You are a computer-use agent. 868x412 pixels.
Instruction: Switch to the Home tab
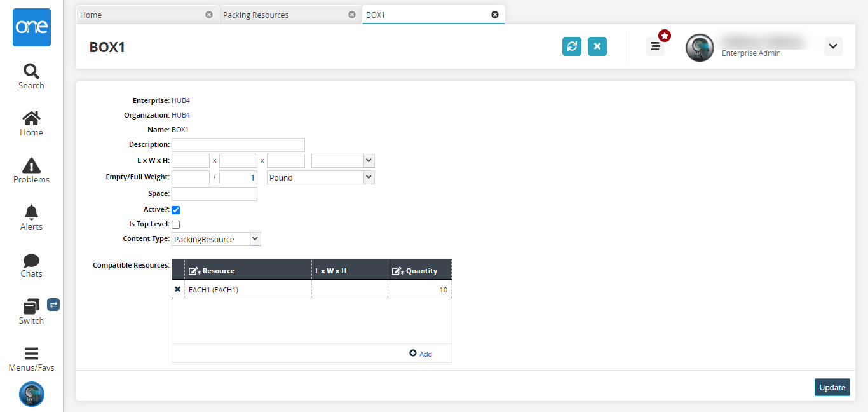point(146,15)
